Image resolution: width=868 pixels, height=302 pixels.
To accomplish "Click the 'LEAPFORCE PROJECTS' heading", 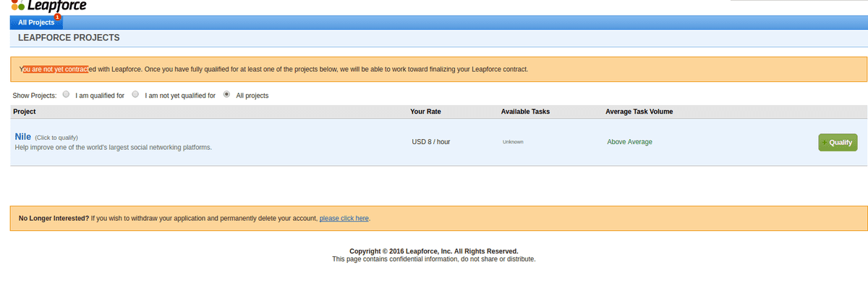I will [69, 38].
